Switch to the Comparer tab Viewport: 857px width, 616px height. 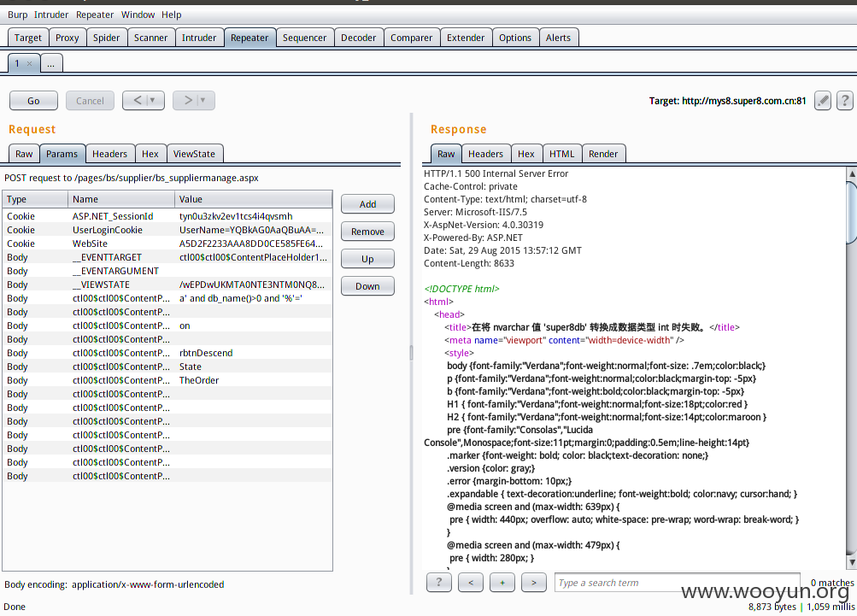click(x=412, y=38)
